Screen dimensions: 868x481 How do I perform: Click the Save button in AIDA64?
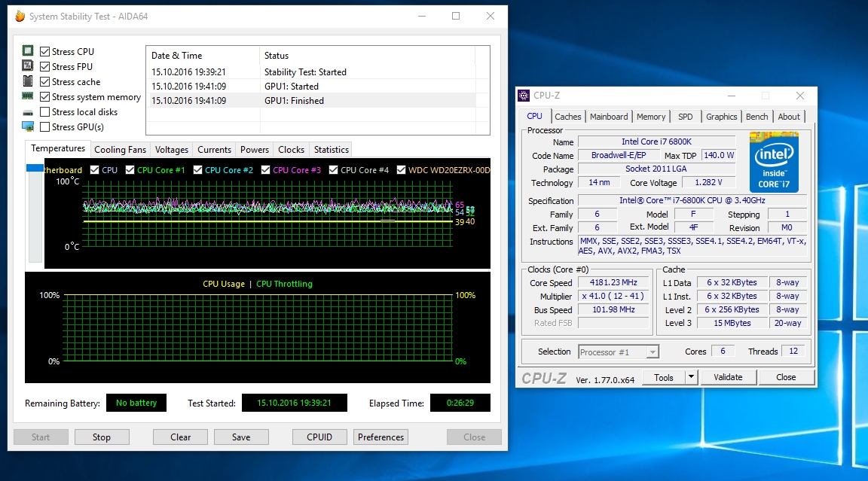(241, 437)
